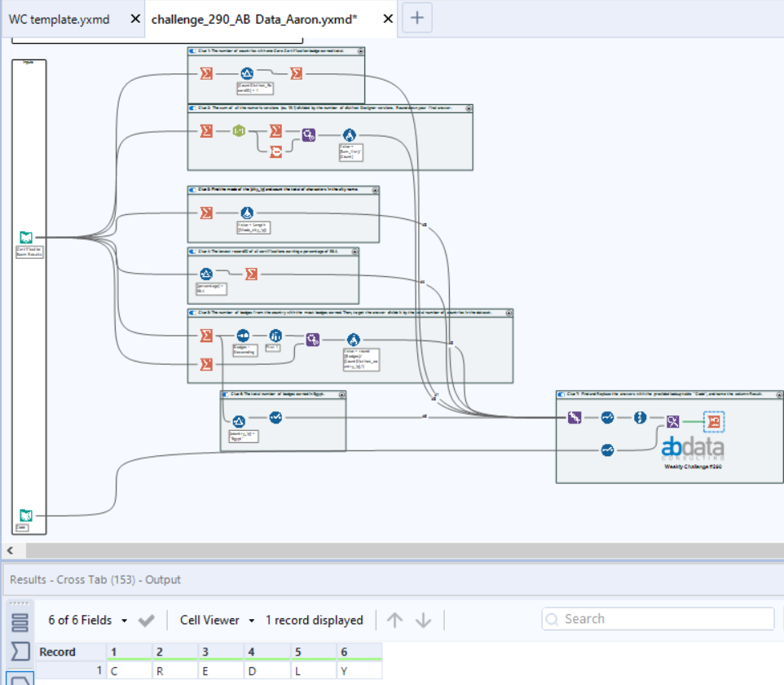The image size is (784, 685).
Task: Select the Sort tool in Clue 5 container
Action: [243, 336]
